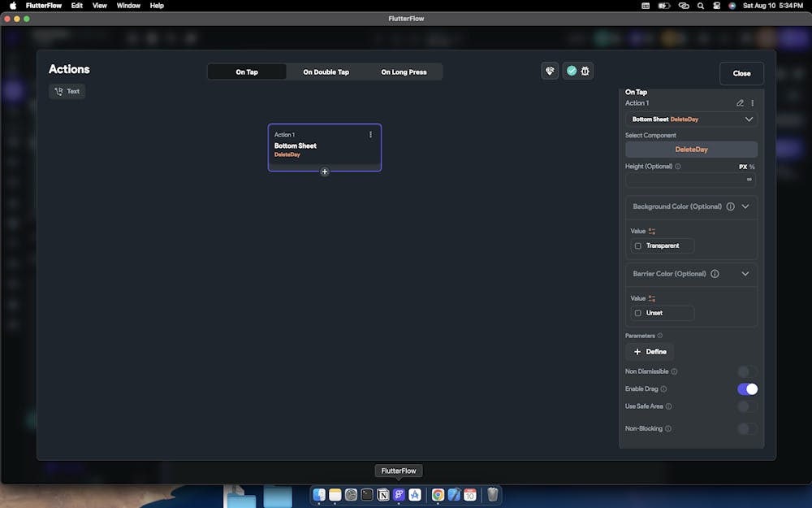Click the info icon next to Non-Blocking
Screen dimensions: 812x508
(x=668, y=428)
